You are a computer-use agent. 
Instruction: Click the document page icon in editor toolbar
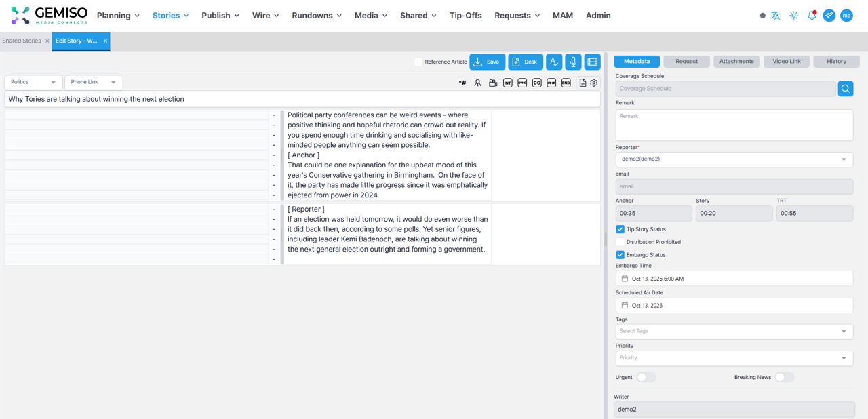click(x=583, y=83)
